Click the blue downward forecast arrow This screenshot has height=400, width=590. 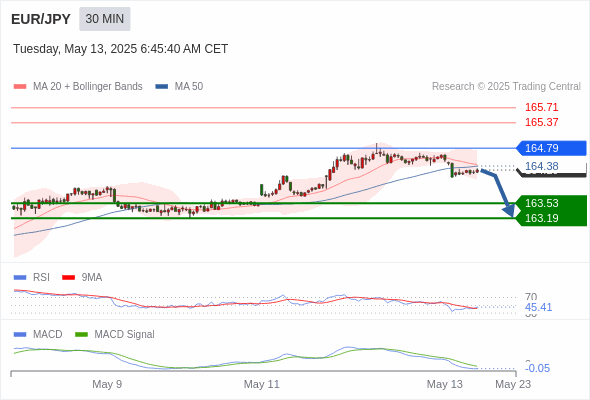click(x=499, y=193)
